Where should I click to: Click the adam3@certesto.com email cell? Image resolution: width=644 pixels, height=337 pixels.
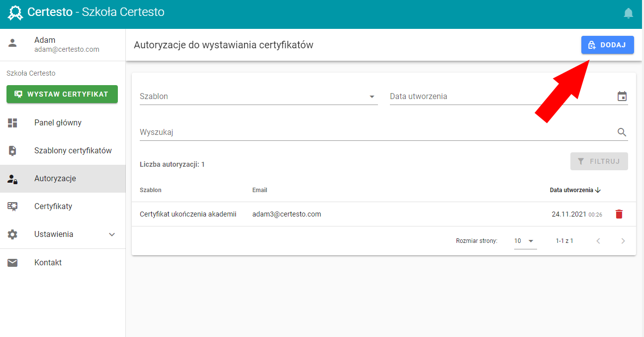[x=286, y=214]
